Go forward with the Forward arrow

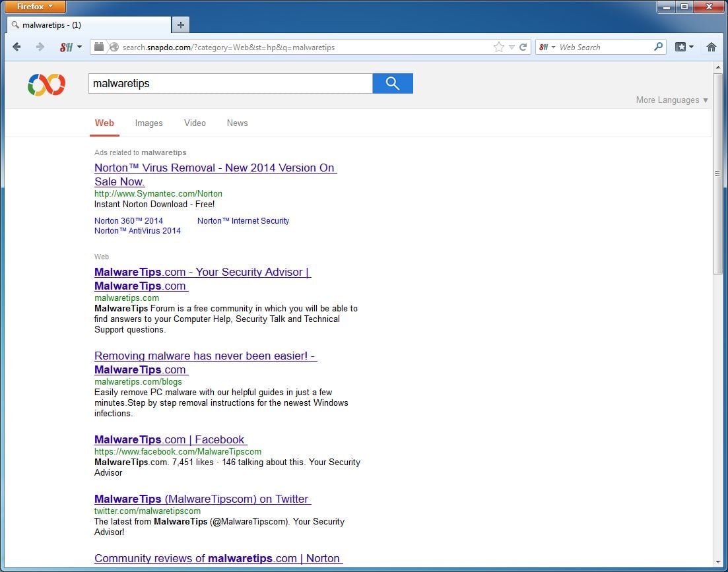click(40, 47)
